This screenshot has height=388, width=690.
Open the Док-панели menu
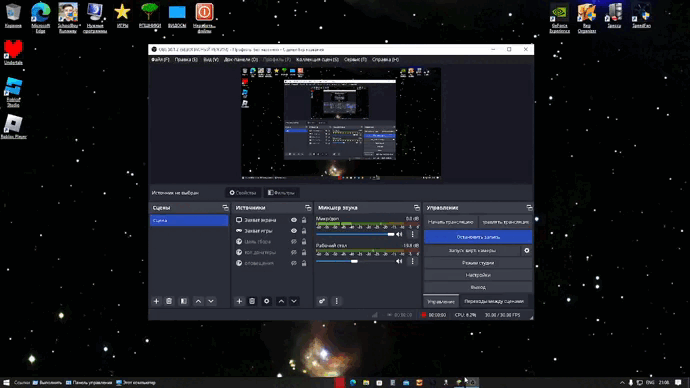click(x=241, y=59)
